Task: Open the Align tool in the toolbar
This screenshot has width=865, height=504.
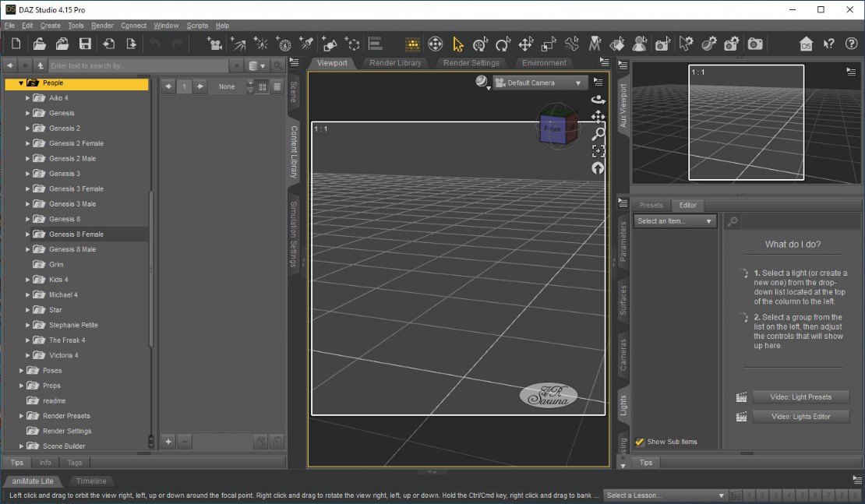Action: 376,44
